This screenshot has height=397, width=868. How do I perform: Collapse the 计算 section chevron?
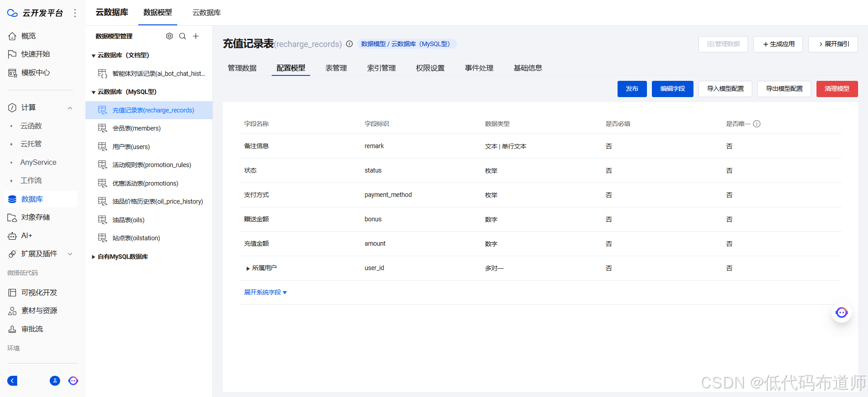(x=70, y=108)
